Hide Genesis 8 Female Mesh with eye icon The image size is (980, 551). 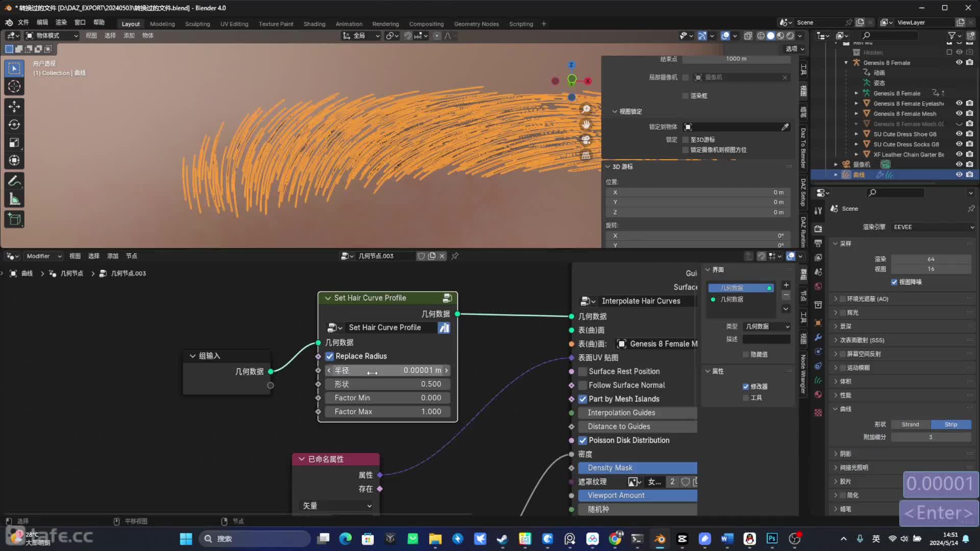(959, 114)
